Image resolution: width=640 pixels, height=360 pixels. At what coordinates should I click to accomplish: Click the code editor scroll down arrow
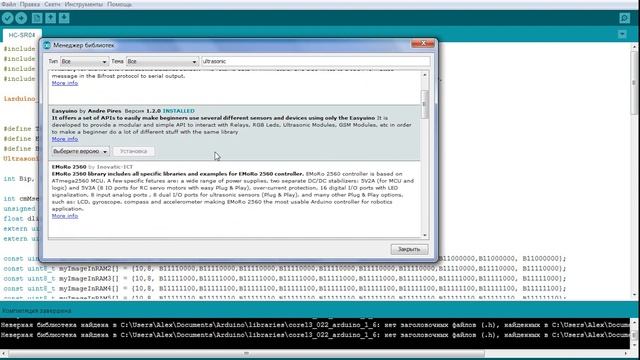click(635, 295)
